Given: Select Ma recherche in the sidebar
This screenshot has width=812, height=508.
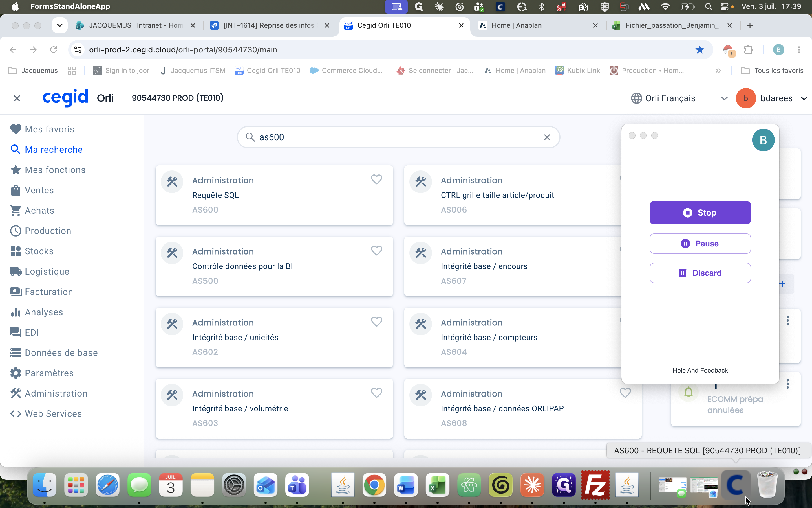Looking at the screenshot, I should coord(46,150).
